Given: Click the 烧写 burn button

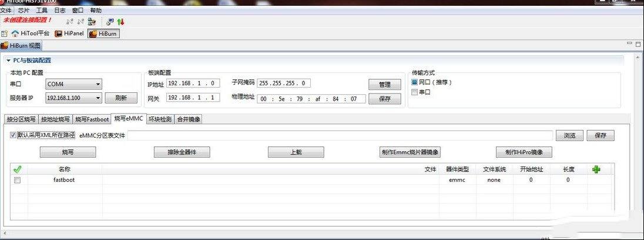Looking at the screenshot, I should (68, 152).
